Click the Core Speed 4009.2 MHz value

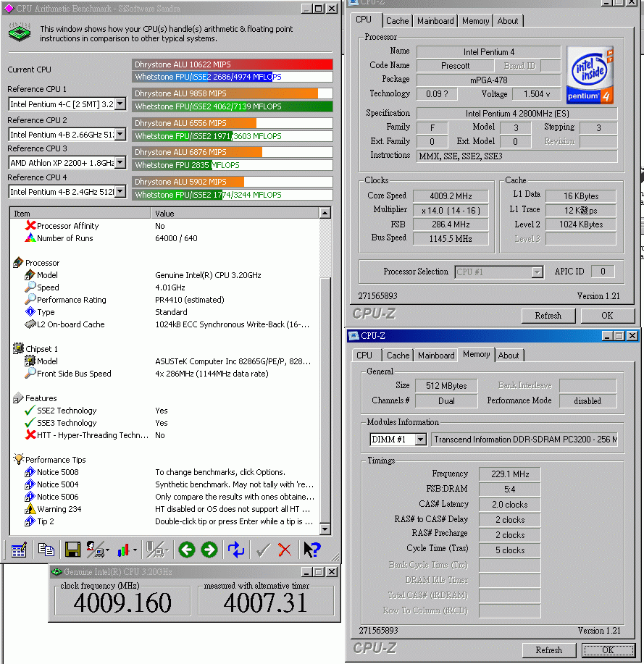coord(451,196)
